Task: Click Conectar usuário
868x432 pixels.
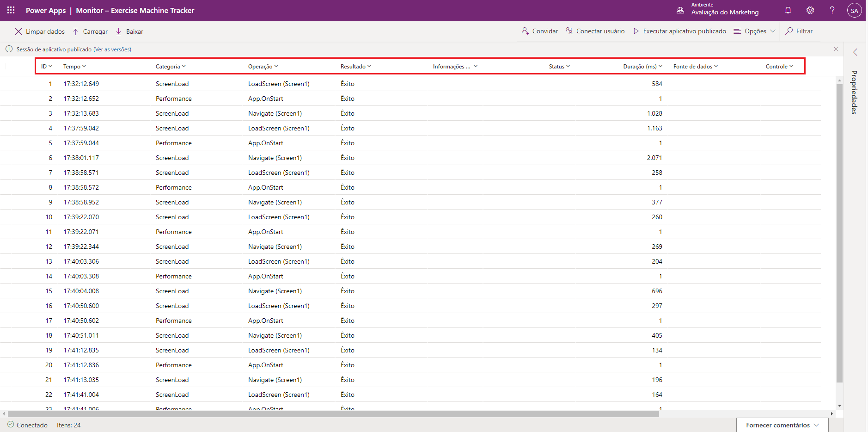Action: tap(595, 31)
